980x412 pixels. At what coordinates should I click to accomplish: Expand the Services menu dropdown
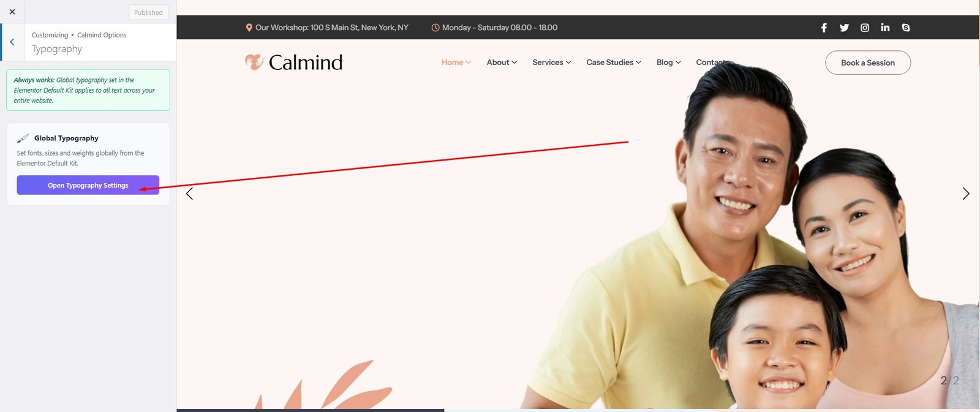(x=551, y=63)
